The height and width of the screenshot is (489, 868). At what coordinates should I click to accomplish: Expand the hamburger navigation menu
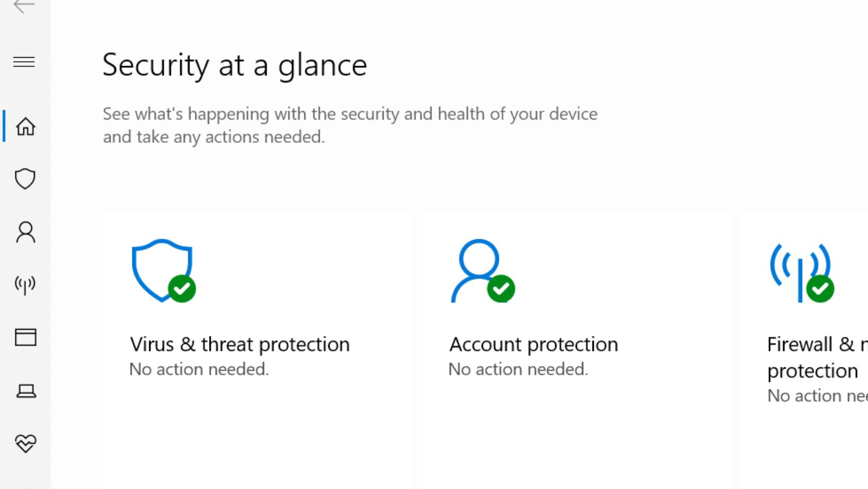click(x=24, y=62)
